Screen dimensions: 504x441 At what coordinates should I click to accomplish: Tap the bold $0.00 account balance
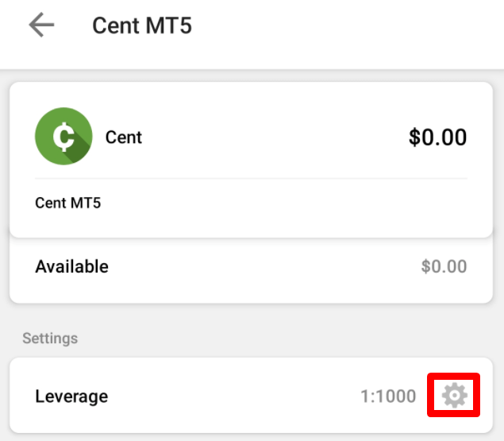(x=437, y=137)
